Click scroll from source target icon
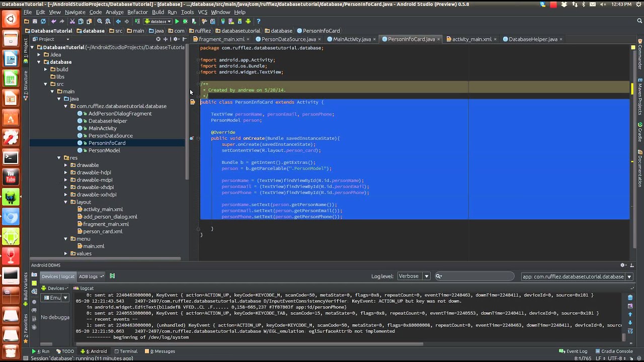The image size is (644, 362). pyautogui.click(x=158, y=39)
